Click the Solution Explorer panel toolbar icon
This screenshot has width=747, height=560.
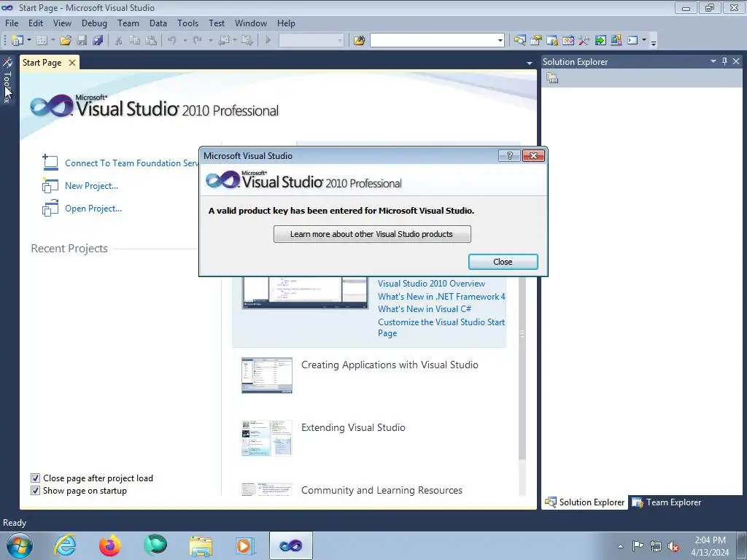(x=552, y=78)
